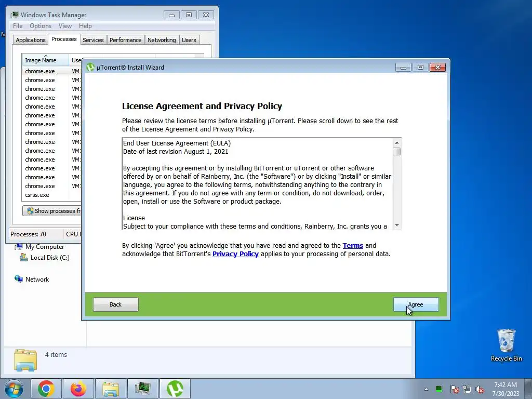
Task: Open Google Chrome from the taskbar
Action: pyautogui.click(x=46, y=389)
